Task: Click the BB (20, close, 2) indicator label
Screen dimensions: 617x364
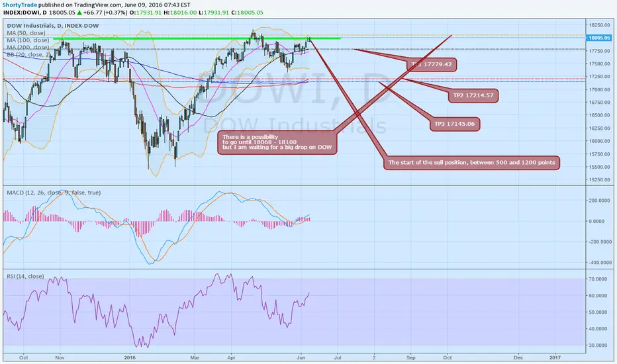Action: point(27,55)
